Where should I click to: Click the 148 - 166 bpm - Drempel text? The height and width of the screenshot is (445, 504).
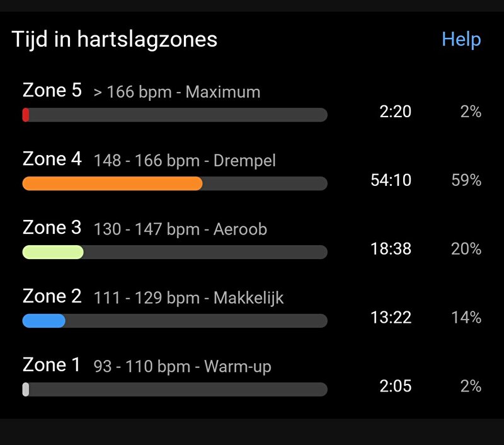pos(185,161)
